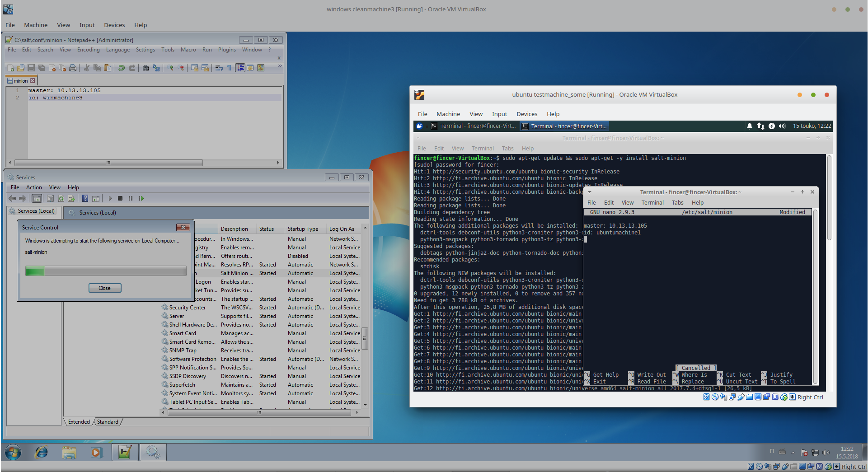868x472 pixels.
Task: Click notification bell in Ubuntu panel
Action: (750, 126)
